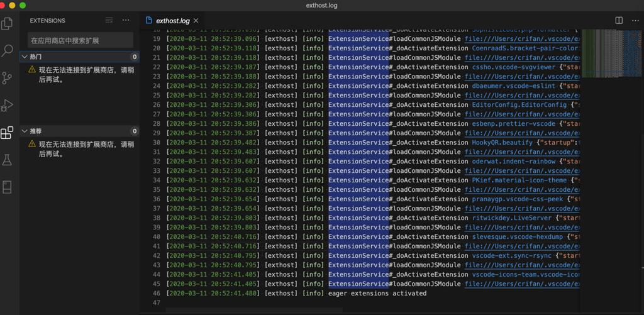This screenshot has width=644, height=315.
Task: Open the last activity bar panel icon
Action: (7, 187)
